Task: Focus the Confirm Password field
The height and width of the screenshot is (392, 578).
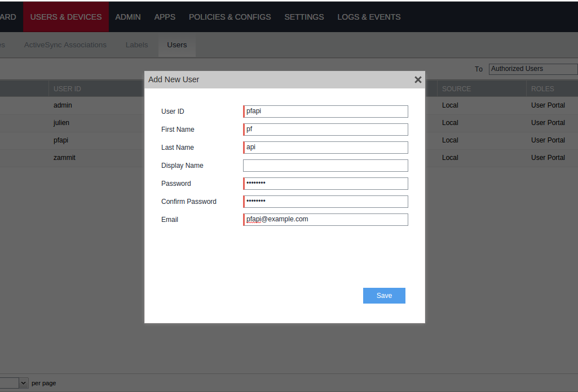Action: point(325,202)
